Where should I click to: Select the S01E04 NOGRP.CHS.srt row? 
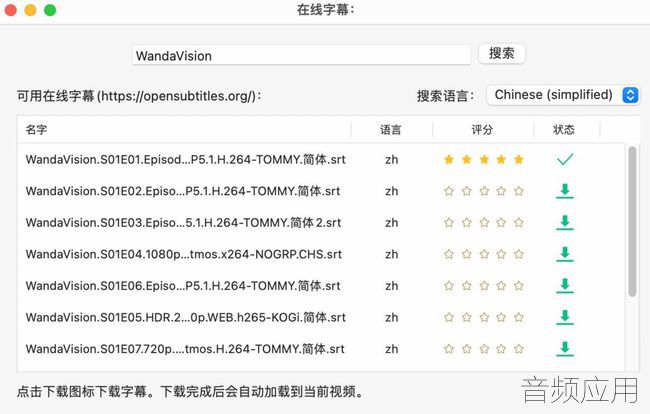click(321, 254)
